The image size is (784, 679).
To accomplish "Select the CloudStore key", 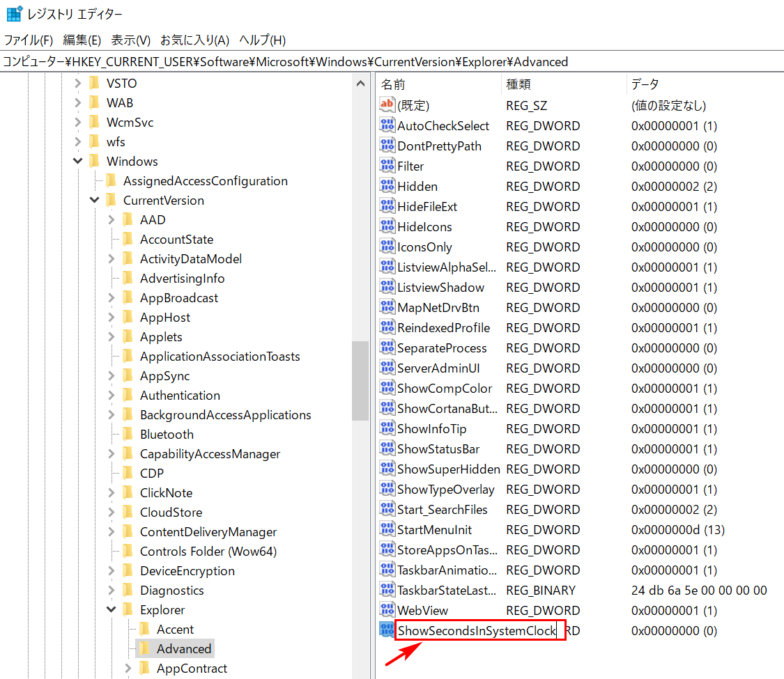I will point(171,512).
